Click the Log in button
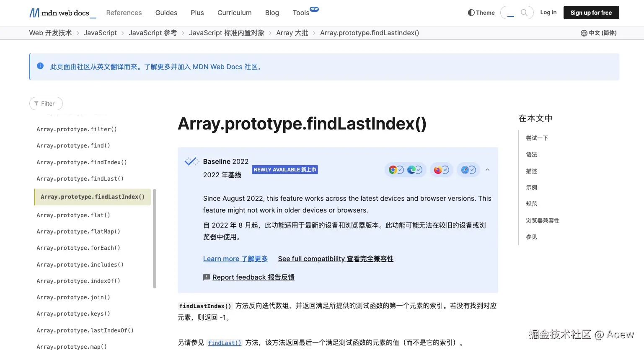This screenshot has height=350, width=644. tap(548, 12)
